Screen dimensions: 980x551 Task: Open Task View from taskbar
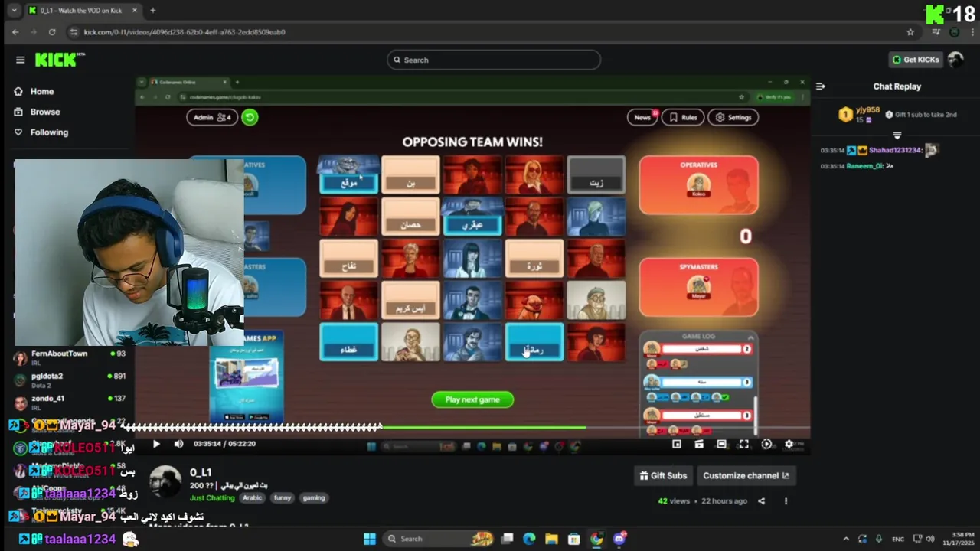tap(507, 539)
